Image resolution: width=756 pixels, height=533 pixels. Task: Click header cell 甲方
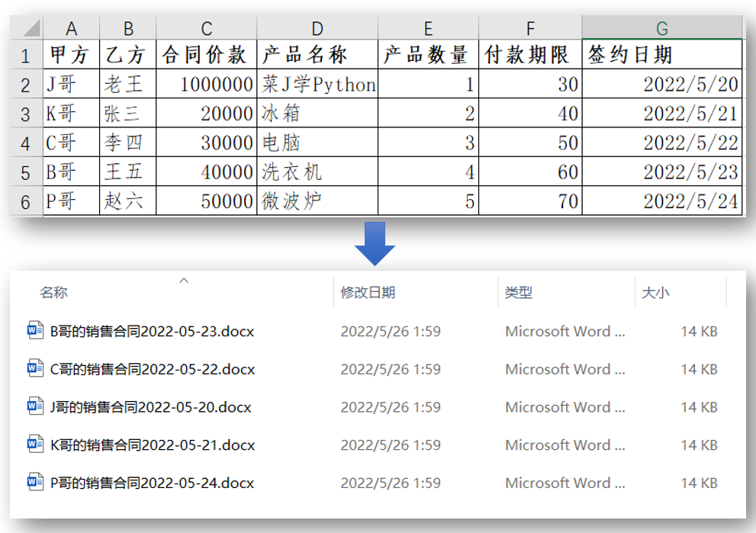pyautogui.click(x=72, y=54)
